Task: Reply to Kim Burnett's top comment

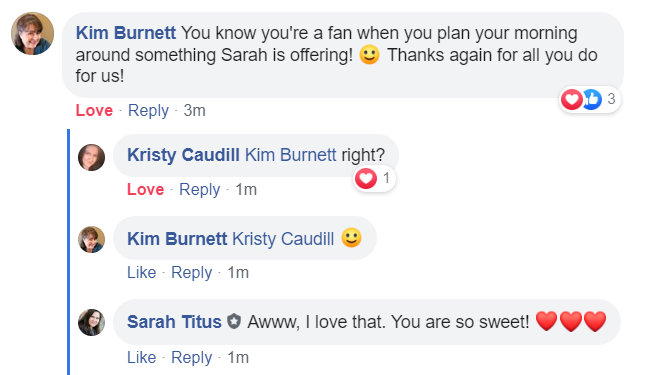Action: (x=148, y=111)
